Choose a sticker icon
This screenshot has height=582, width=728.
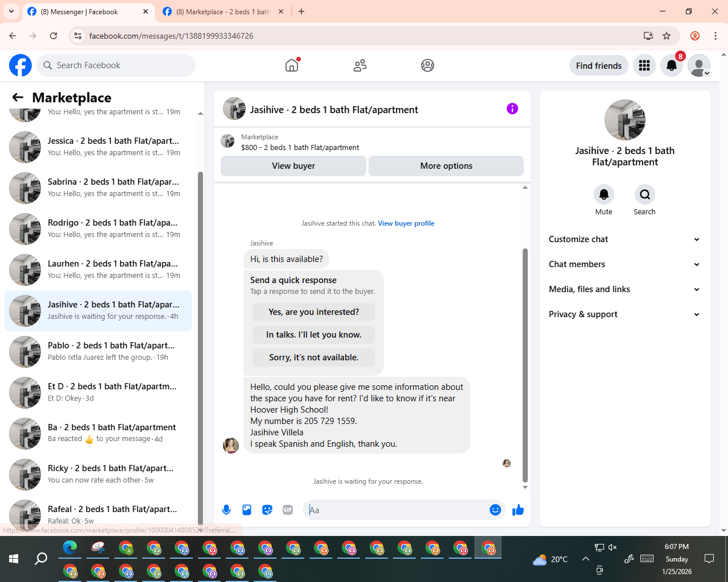coord(267,510)
